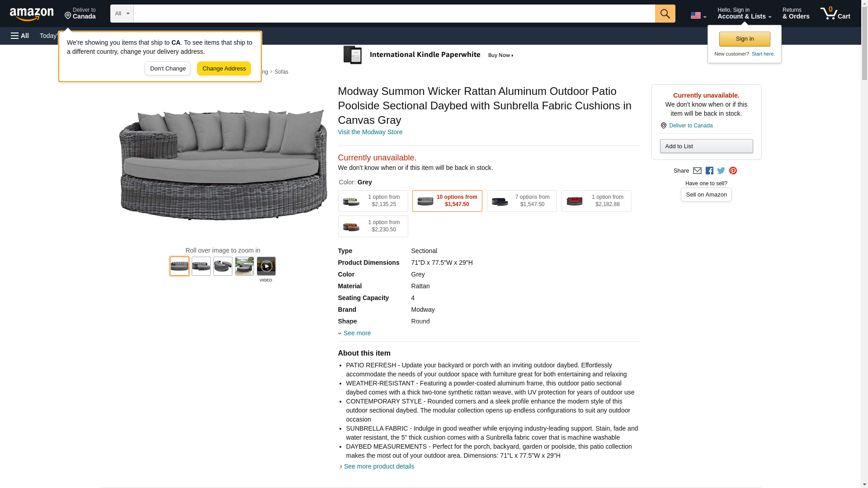This screenshot has height=488, width=868.
Task: Select the red color option swatch
Action: [x=596, y=201]
